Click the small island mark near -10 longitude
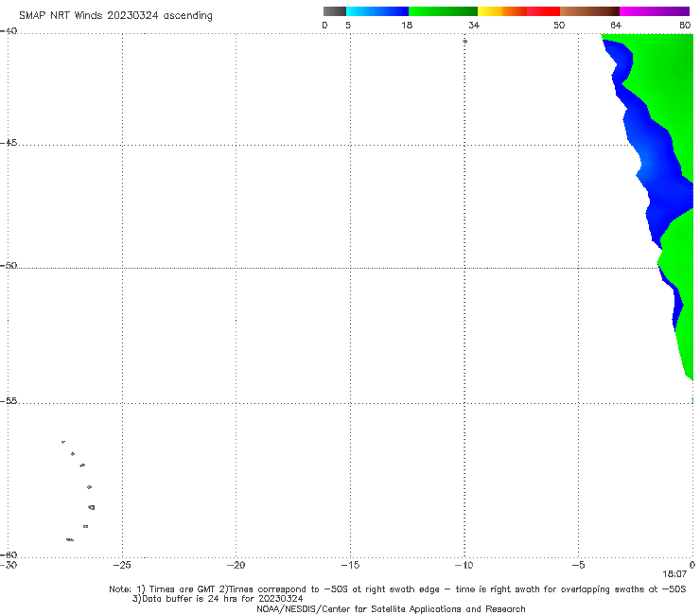This screenshot has height=615, width=700. pos(464,41)
